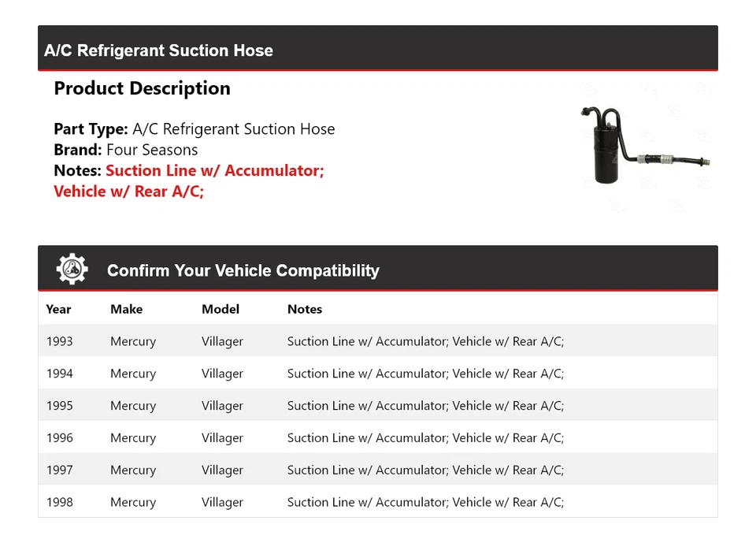Click the red Vehicle w/ Rear A/C note

pos(128,192)
